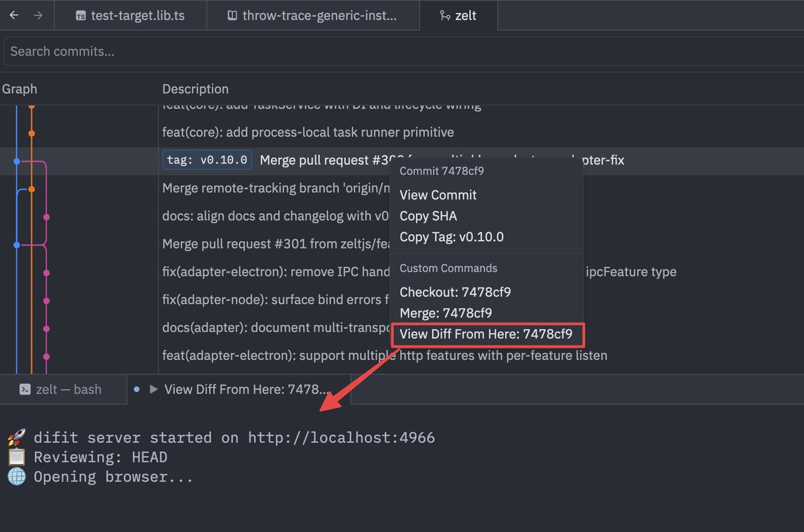Select 'fix(adapter-electron): remove IPC' commit

(x=276, y=272)
